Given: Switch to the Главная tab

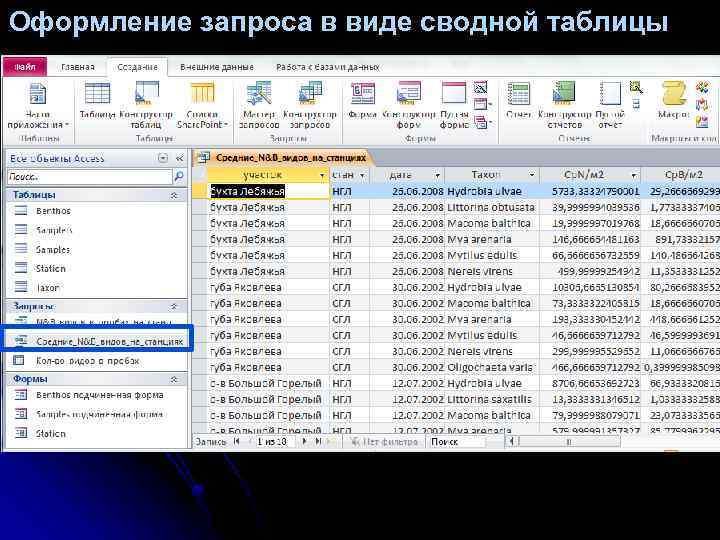Looking at the screenshot, I should pyautogui.click(x=78, y=67).
